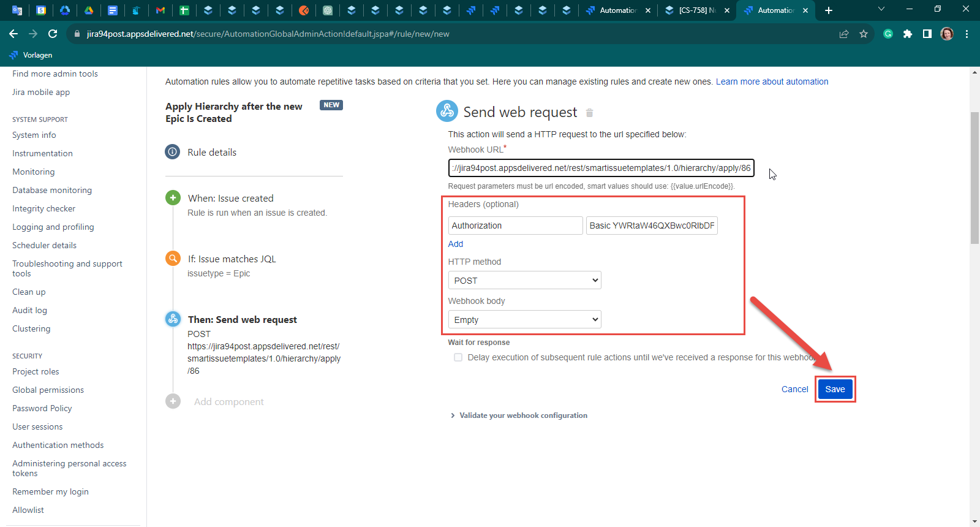The image size is (980, 527).
Task: Click the Add component plus icon
Action: click(x=173, y=401)
